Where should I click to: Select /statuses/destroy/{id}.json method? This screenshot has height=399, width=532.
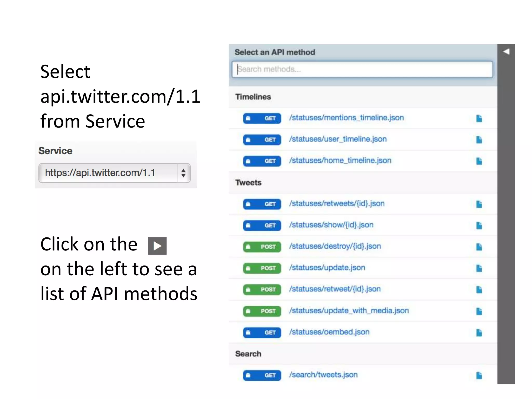coord(335,246)
